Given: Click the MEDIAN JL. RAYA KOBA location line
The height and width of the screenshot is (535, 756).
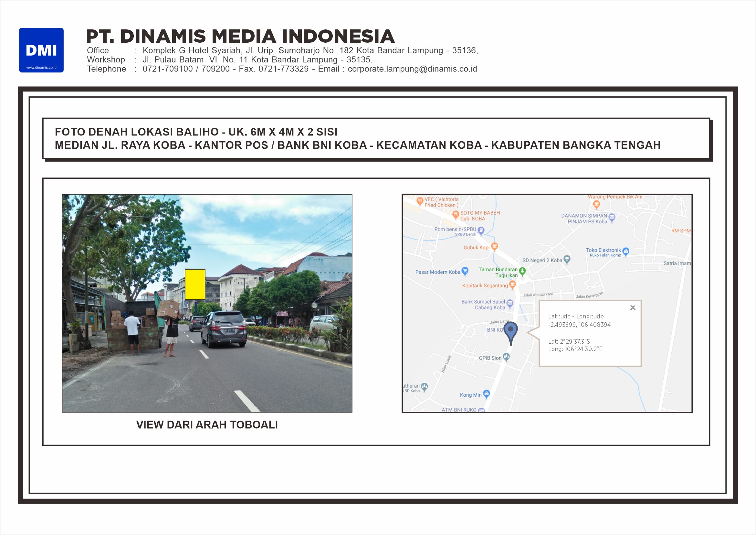Looking at the screenshot, I should [358, 145].
